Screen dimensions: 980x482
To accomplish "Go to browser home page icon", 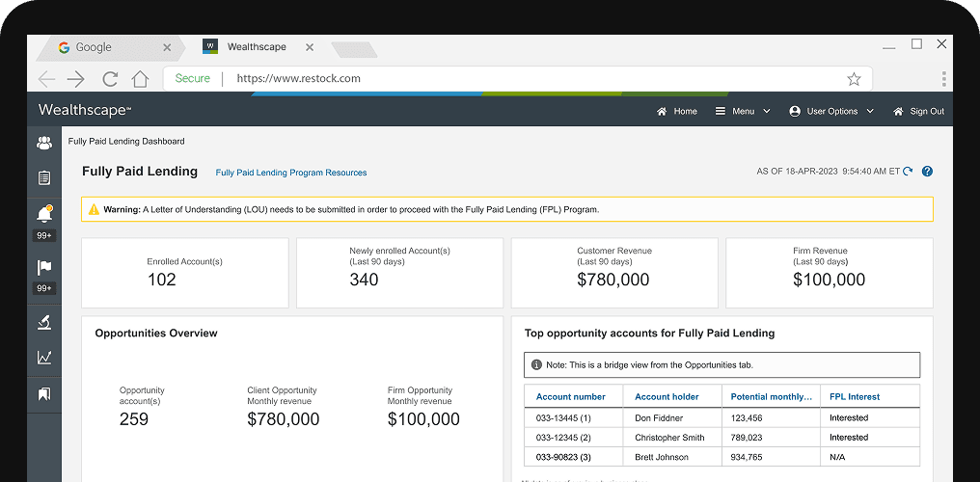I will [141, 79].
